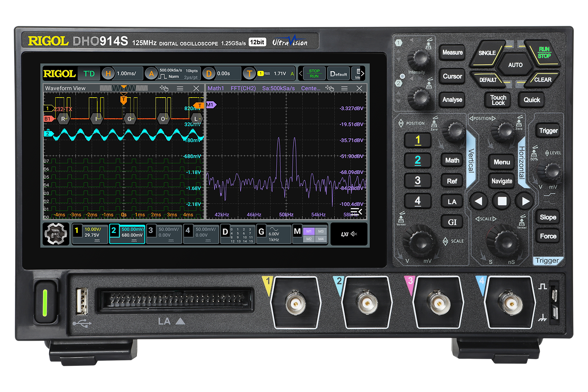
Task: Open channel 1 label 10.00V/ settings
Action: [x=90, y=234]
